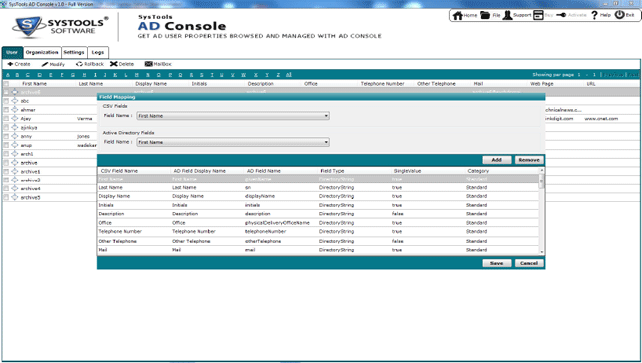Click the Category column header
642x363 pixels.
[478, 171]
